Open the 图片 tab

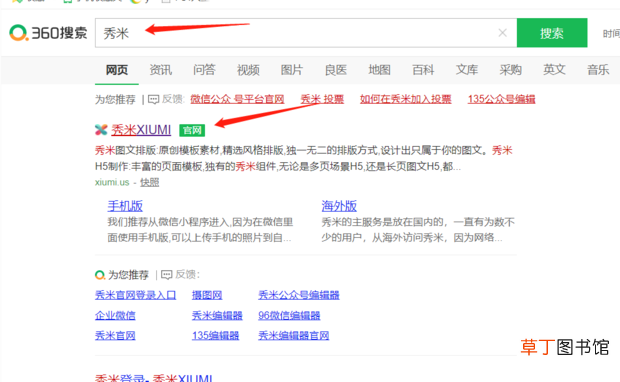(292, 70)
